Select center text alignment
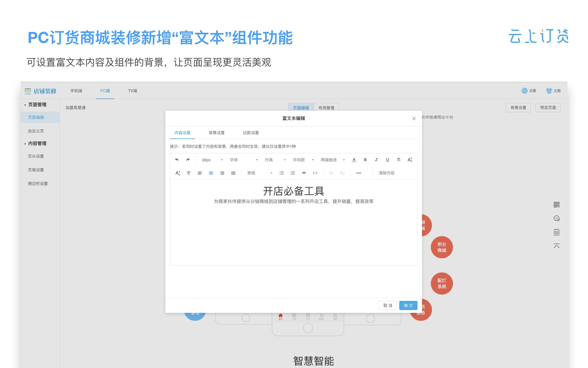 tap(211, 173)
